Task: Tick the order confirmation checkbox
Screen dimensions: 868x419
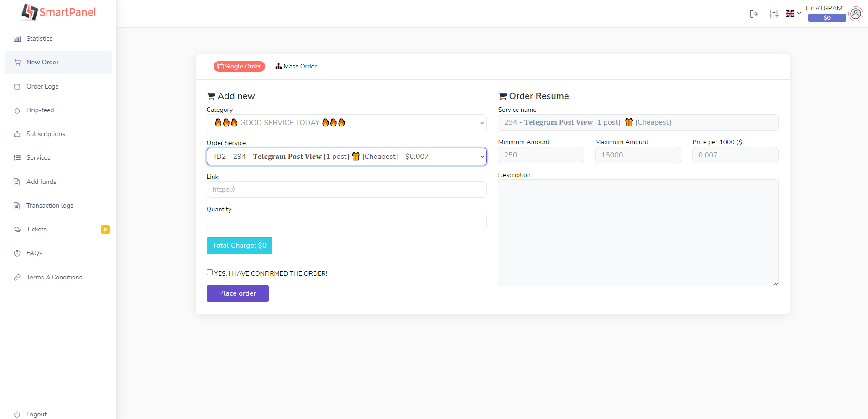Action: [209, 272]
